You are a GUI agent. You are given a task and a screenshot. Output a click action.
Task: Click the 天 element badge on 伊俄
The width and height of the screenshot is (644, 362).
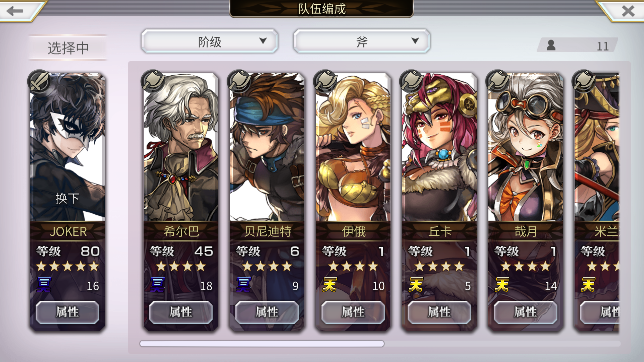(330, 285)
